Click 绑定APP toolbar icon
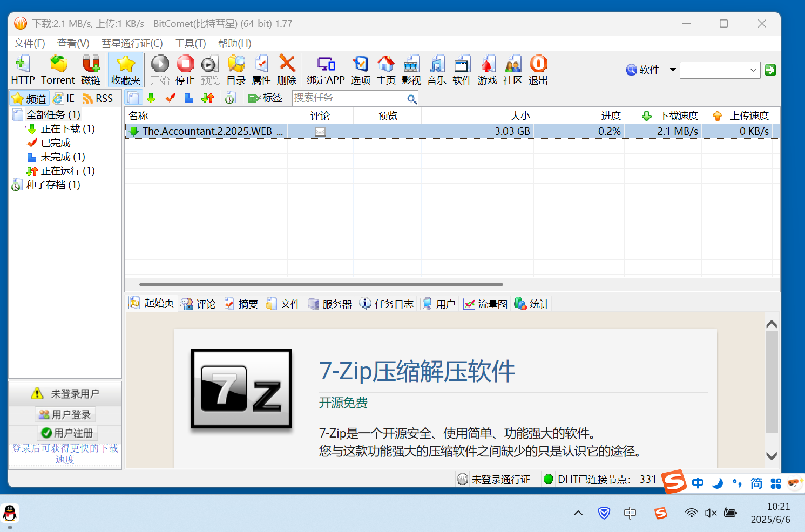This screenshot has width=805, height=532. pos(326,70)
